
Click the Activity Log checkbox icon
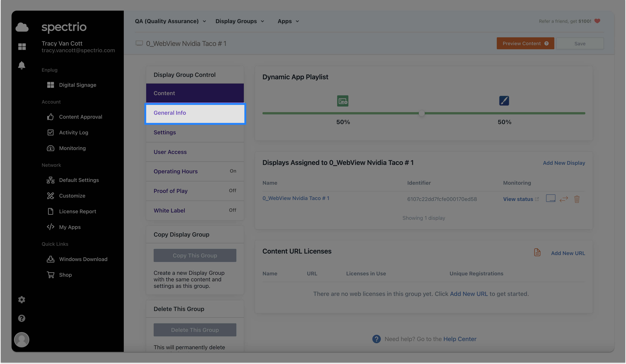pyautogui.click(x=50, y=132)
